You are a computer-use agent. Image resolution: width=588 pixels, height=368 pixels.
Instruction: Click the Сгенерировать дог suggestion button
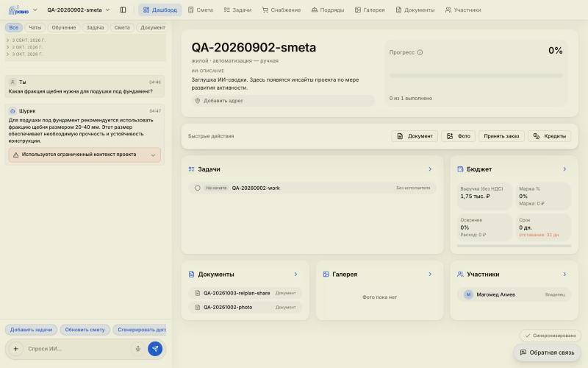pyautogui.click(x=140, y=330)
